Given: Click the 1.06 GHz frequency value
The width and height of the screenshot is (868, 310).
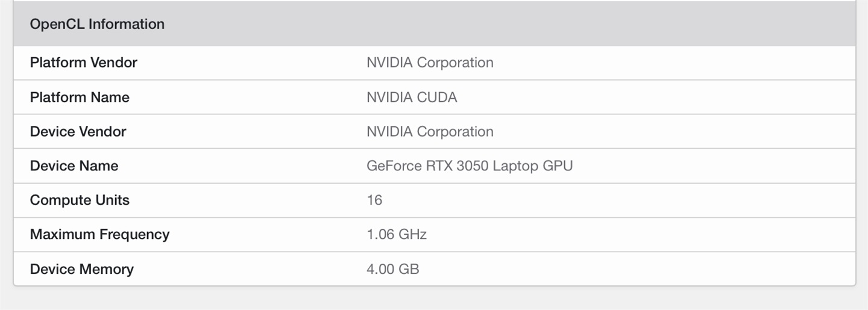Looking at the screenshot, I should (397, 234).
